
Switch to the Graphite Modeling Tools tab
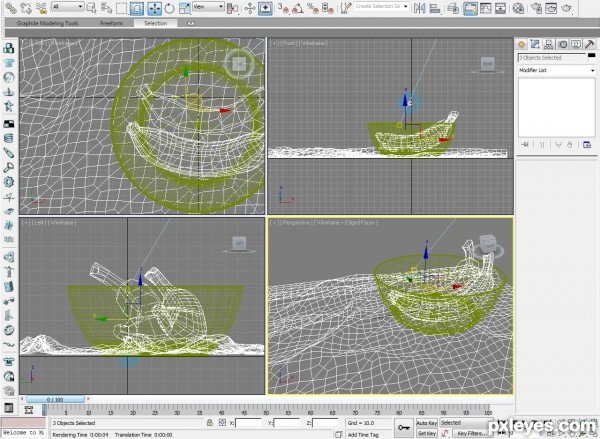coord(47,23)
